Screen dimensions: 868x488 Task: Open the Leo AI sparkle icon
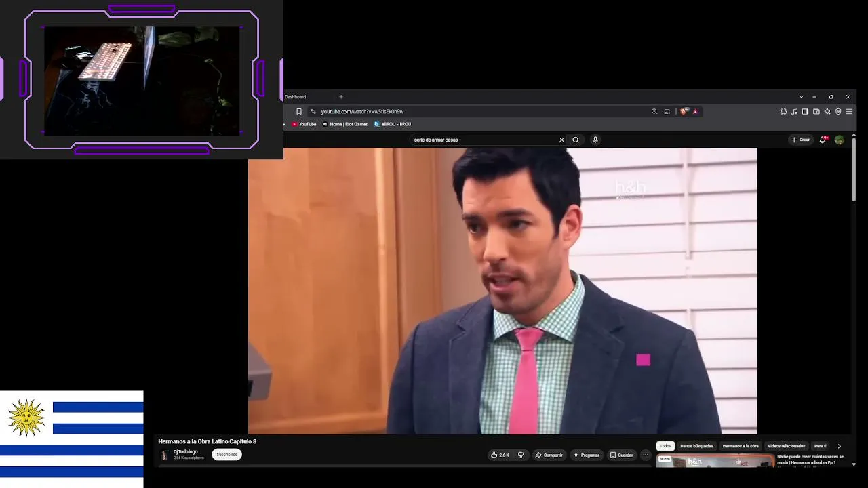click(x=827, y=111)
